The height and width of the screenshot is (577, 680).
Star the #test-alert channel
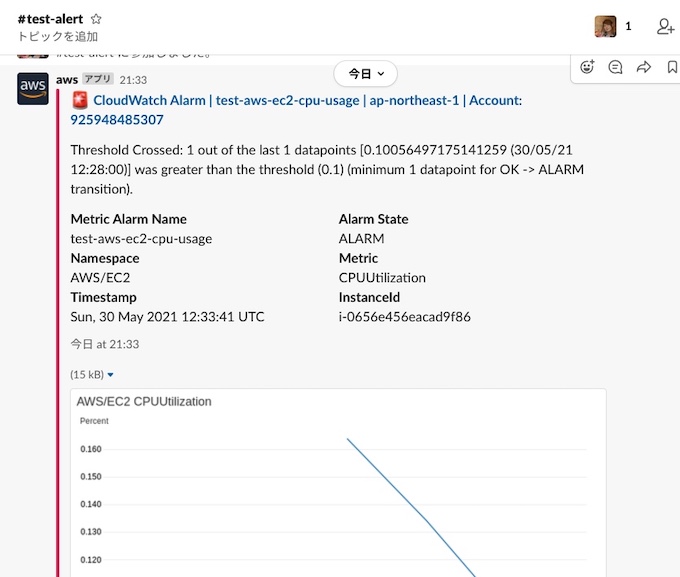pos(96,19)
